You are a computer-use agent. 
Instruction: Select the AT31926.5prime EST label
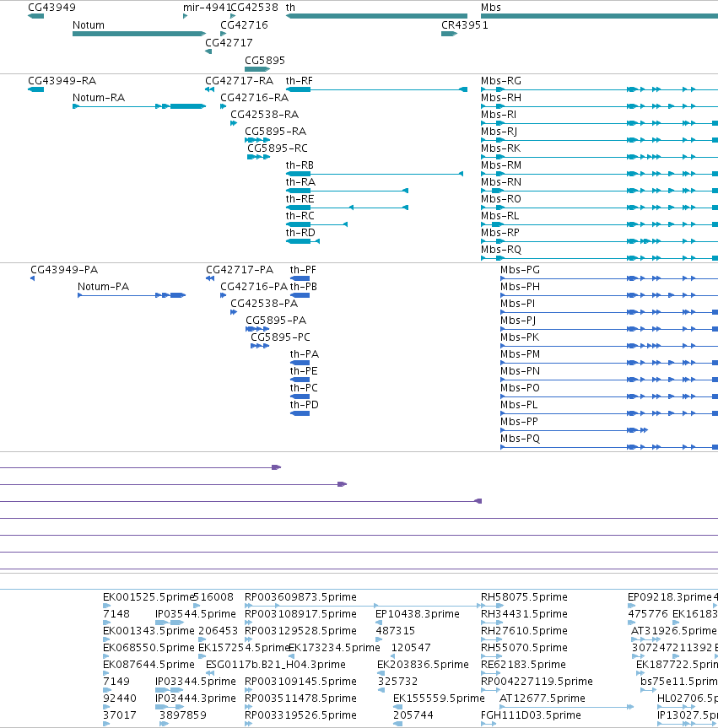[x=674, y=630]
